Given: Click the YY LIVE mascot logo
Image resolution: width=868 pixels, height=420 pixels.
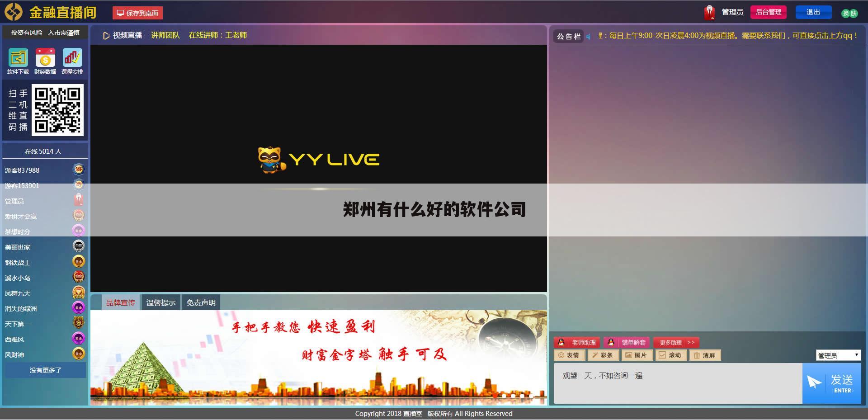Looking at the screenshot, I should pyautogui.click(x=271, y=160).
